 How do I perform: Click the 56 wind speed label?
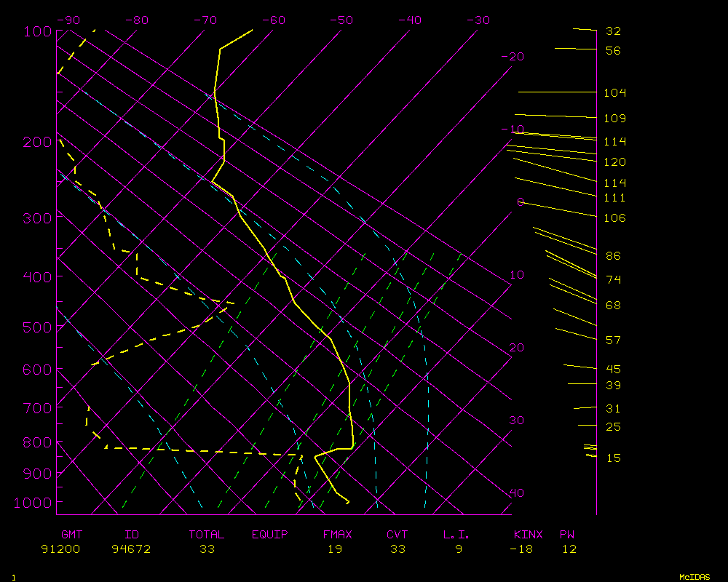tap(613, 51)
